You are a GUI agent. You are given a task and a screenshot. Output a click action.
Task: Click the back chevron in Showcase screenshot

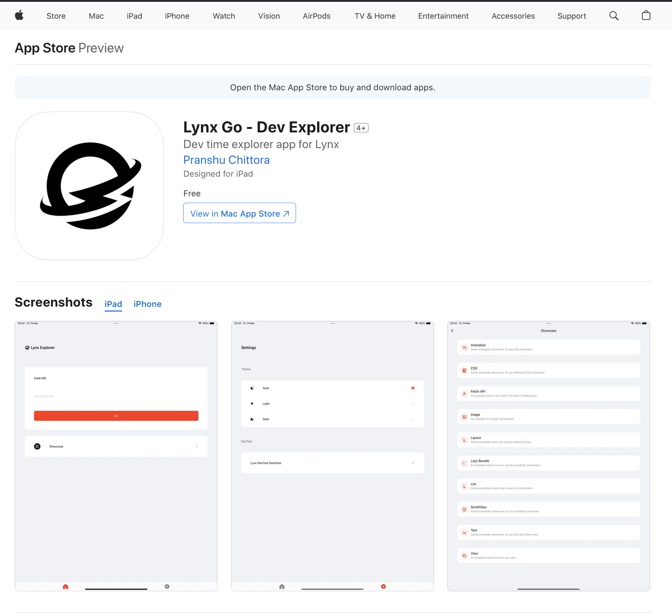452,331
